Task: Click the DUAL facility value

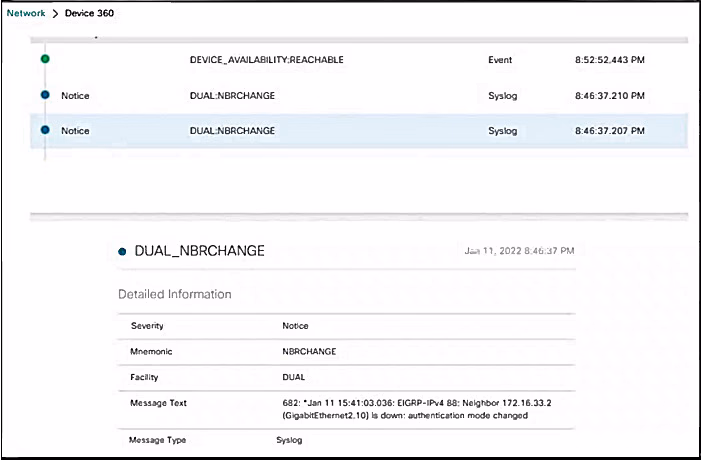Action: coord(293,377)
